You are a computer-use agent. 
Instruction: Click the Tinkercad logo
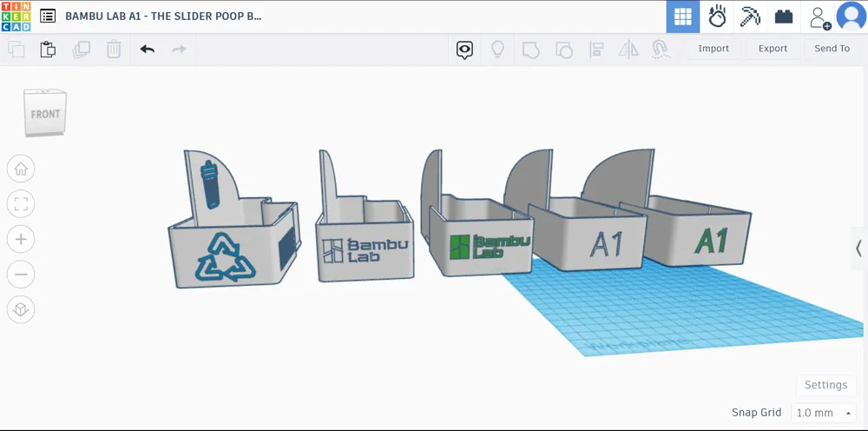point(16,16)
